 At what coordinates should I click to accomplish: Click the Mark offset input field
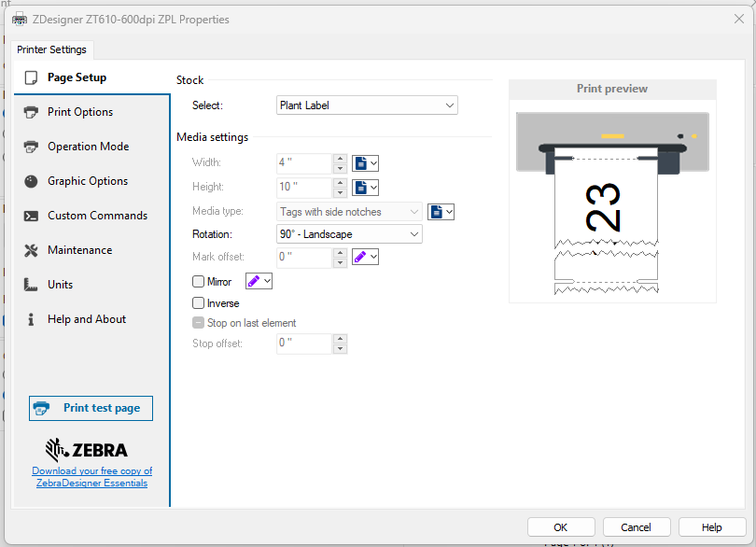[304, 257]
